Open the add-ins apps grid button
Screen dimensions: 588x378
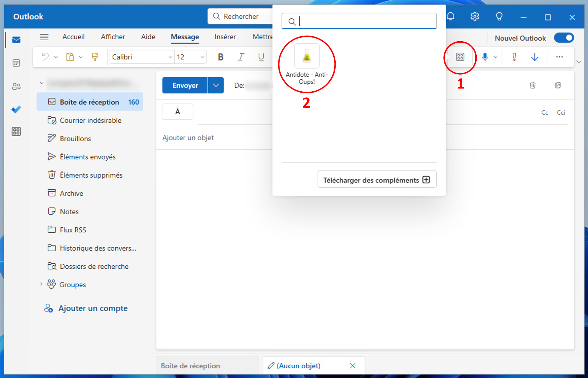tap(460, 57)
